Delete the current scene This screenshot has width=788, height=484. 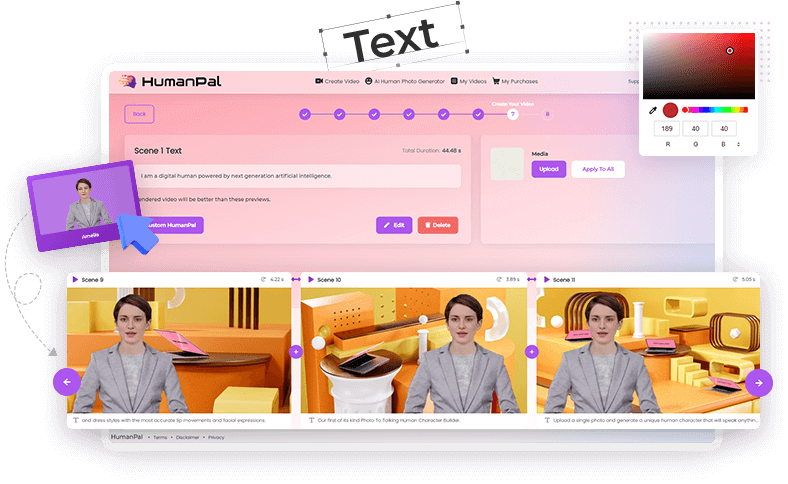click(x=438, y=225)
